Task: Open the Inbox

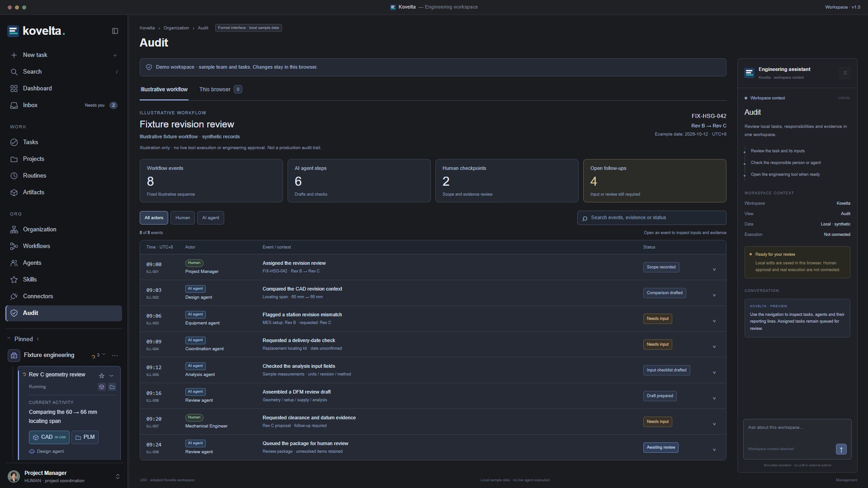Action: pos(64,105)
